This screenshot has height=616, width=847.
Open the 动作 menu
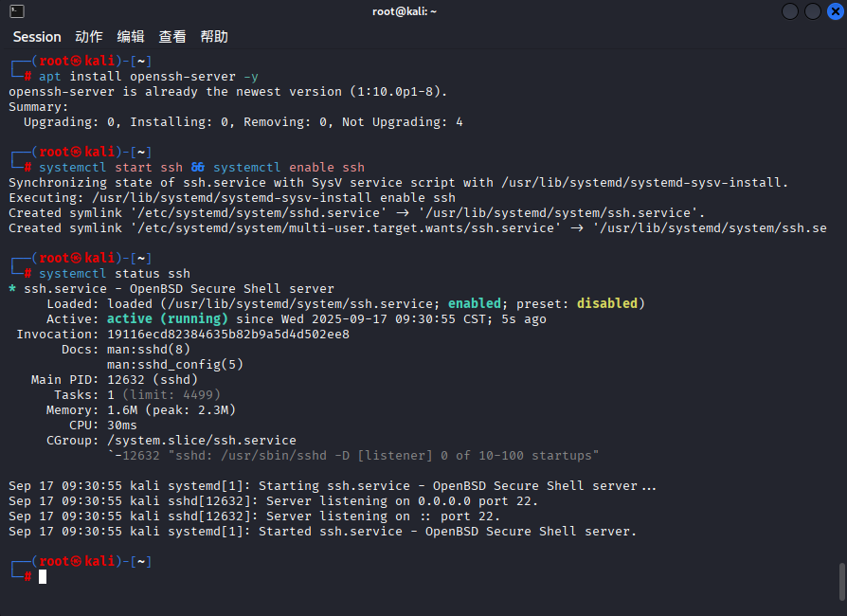(89, 37)
